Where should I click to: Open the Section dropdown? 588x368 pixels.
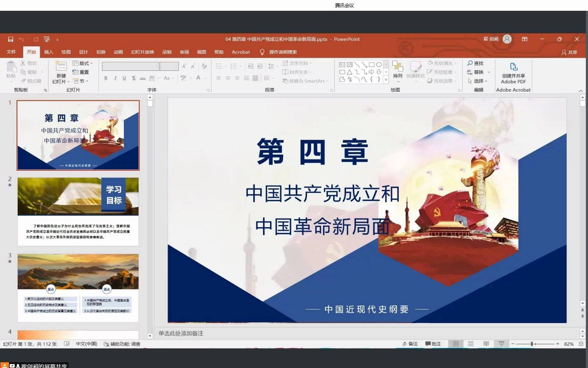(80, 81)
